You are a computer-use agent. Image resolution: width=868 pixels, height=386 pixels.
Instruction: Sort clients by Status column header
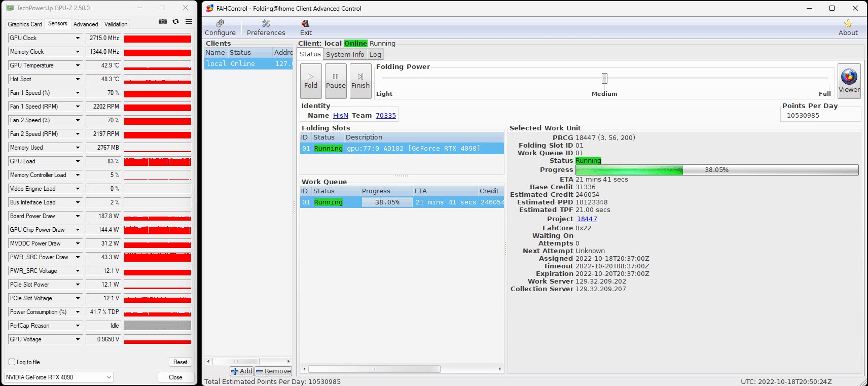250,53
